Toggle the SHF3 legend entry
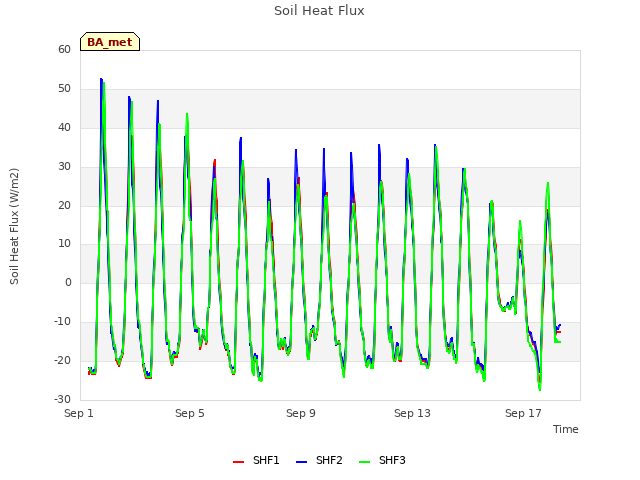This screenshot has width=640, height=480. 382,460
